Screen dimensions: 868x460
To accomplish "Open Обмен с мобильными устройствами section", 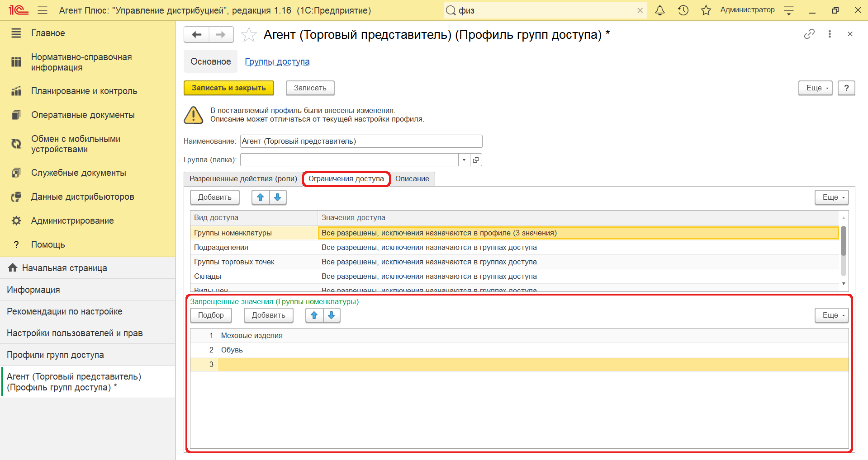I will tap(76, 144).
